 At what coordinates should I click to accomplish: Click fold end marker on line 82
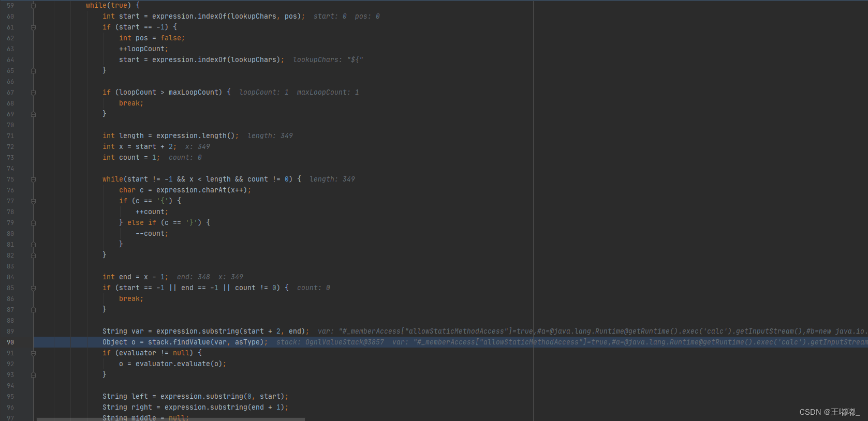[33, 255]
